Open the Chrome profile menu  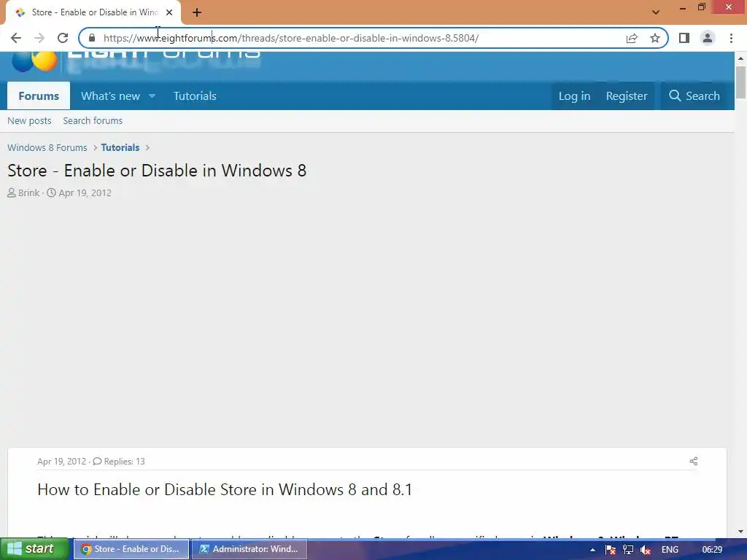pos(708,38)
